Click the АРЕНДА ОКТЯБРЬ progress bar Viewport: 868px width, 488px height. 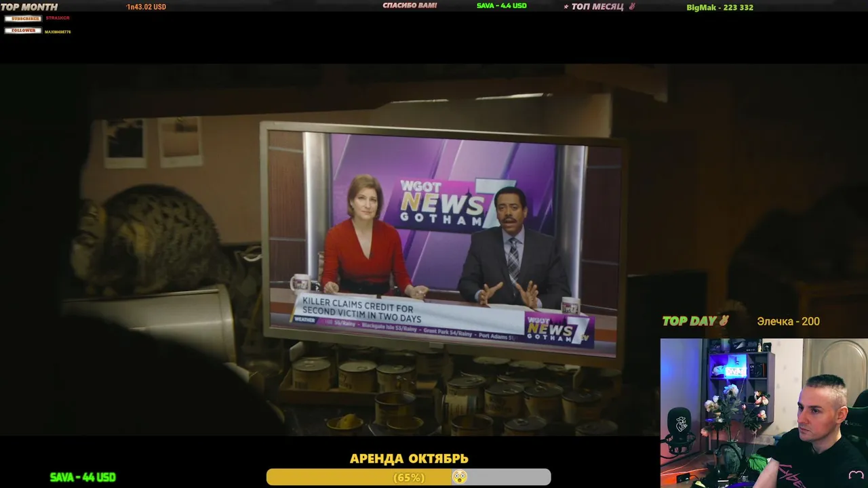pos(408,477)
